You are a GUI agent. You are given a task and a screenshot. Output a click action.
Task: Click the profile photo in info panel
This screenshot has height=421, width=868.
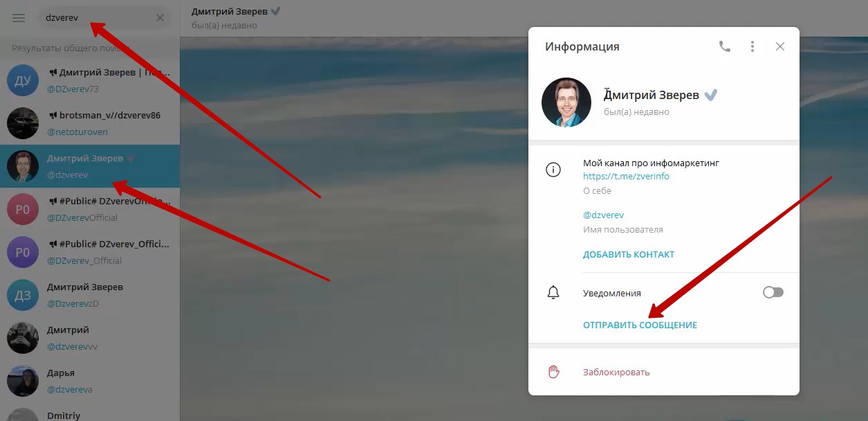[x=566, y=102]
